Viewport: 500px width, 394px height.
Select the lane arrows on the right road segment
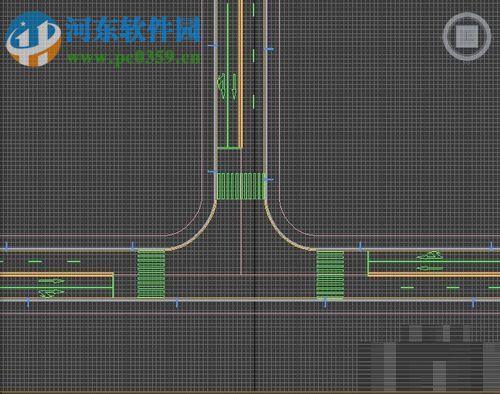pos(430,261)
